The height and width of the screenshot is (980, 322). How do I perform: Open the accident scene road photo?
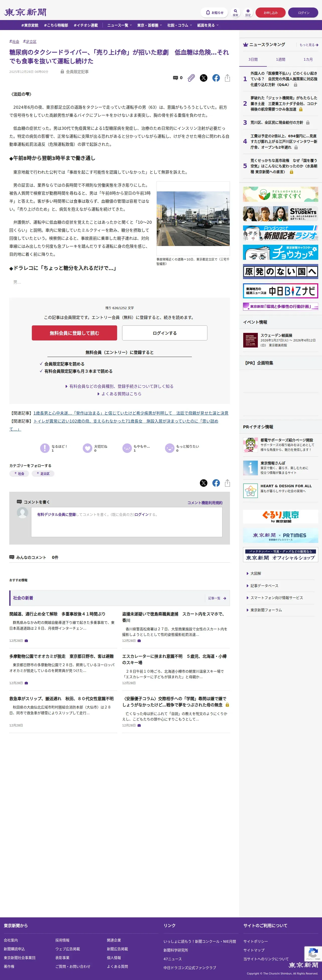click(193, 218)
